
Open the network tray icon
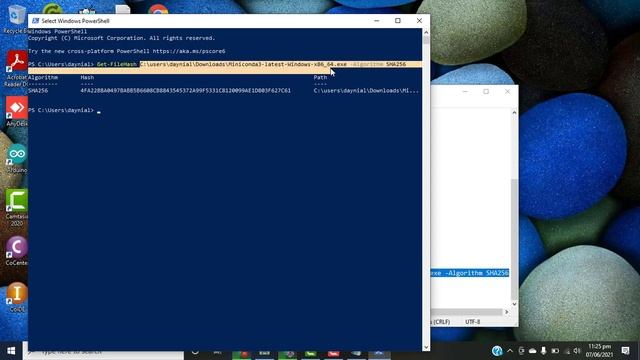tap(567, 351)
